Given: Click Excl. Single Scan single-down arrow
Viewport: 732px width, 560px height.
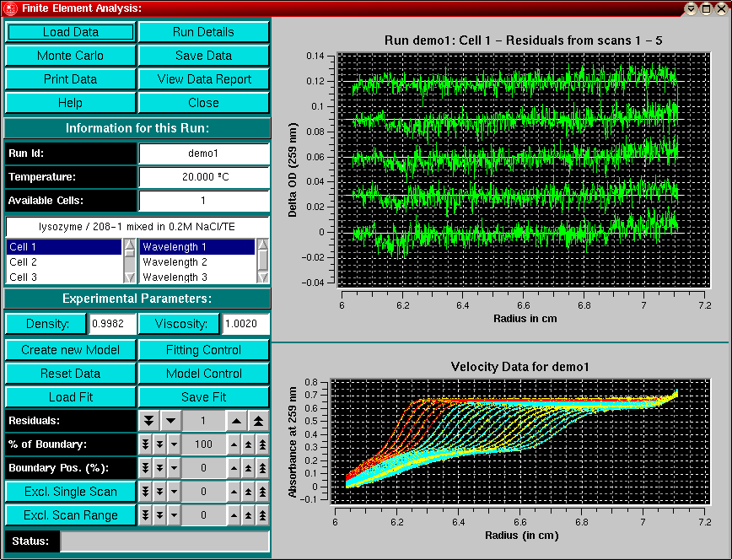Looking at the screenshot, I should (174, 491).
